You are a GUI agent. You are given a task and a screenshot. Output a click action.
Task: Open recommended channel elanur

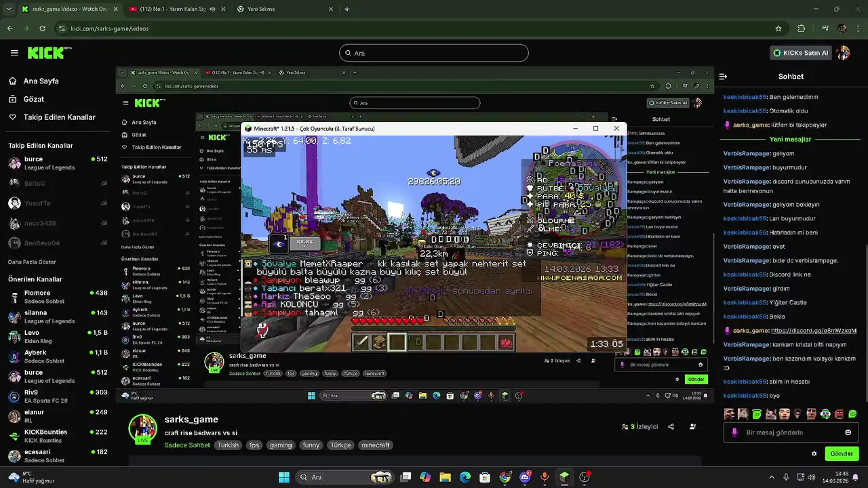pos(58,416)
